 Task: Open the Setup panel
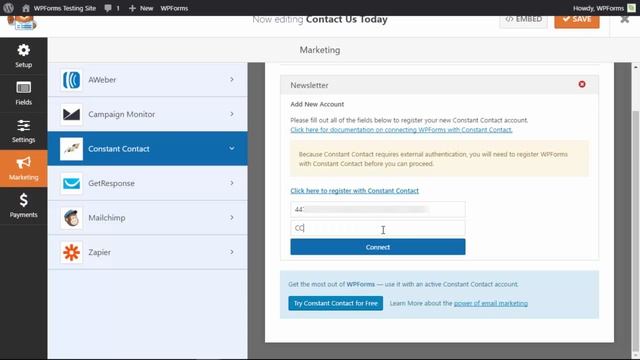[24, 56]
